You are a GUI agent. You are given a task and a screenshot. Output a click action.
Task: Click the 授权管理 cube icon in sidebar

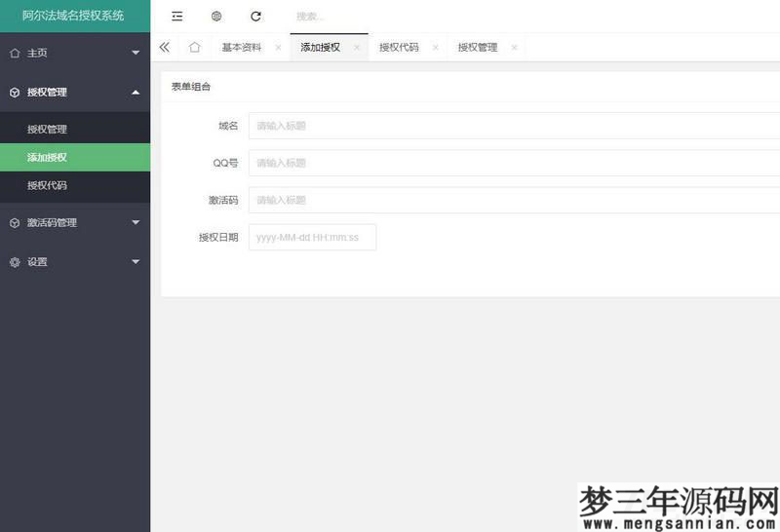15,93
